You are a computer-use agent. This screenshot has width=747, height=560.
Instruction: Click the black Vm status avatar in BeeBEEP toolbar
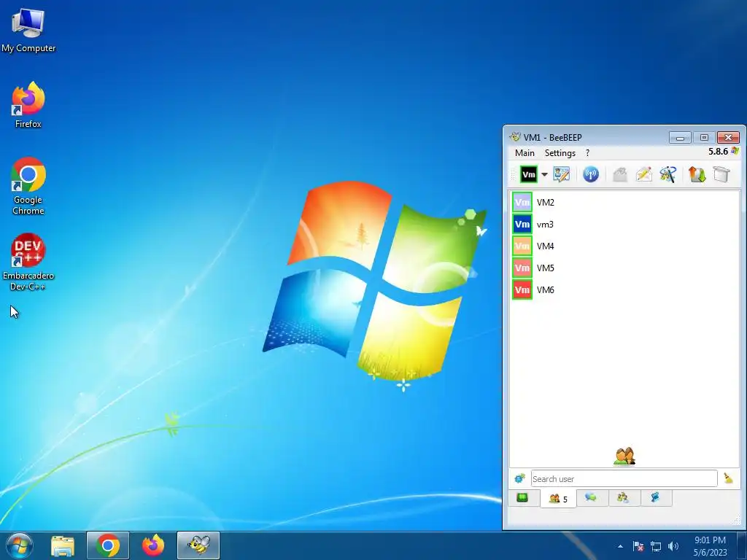point(528,174)
